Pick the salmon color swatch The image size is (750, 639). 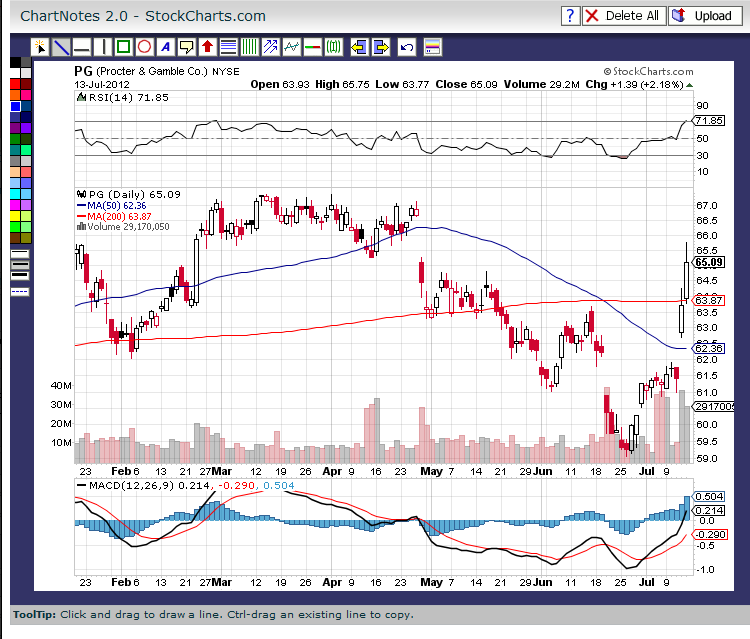click(x=26, y=172)
